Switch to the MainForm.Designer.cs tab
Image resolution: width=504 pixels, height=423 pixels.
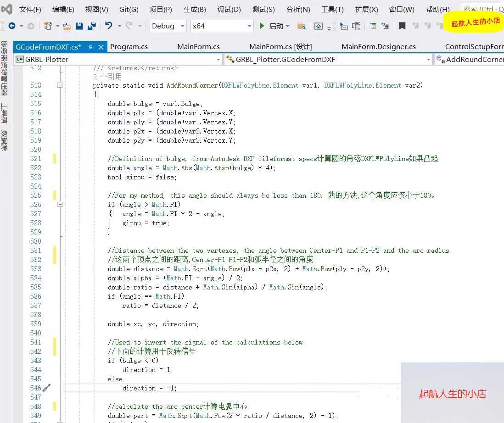click(x=378, y=47)
